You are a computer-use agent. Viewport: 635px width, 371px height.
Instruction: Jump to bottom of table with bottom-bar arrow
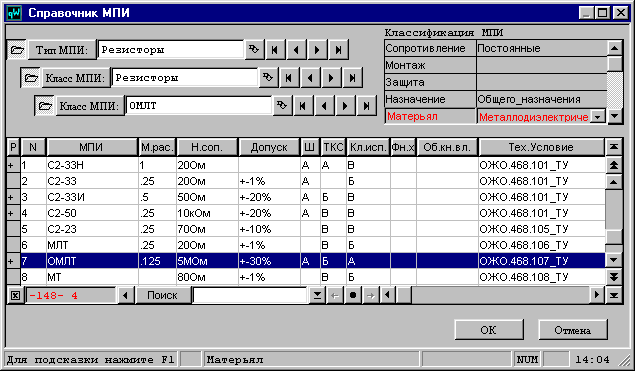click(614, 295)
